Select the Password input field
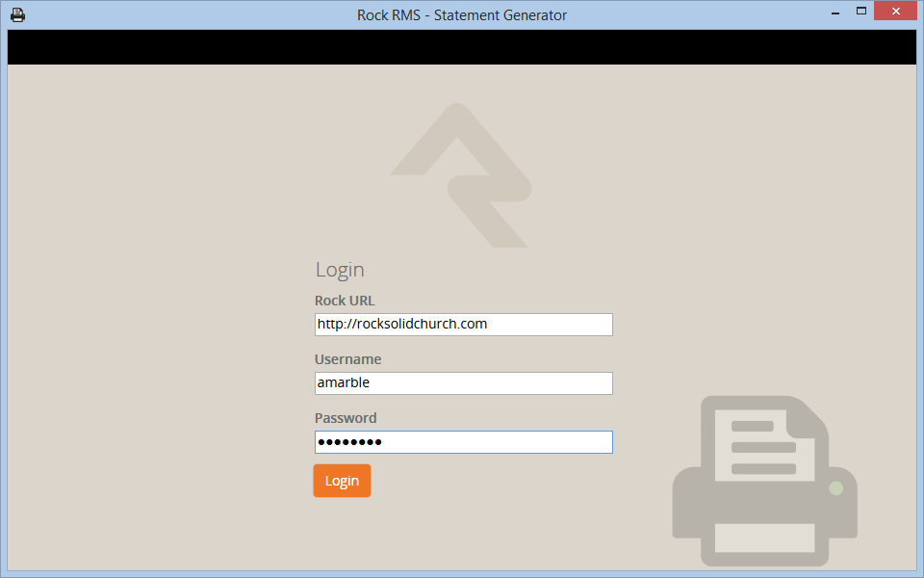Image resolution: width=924 pixels, height=578 pixels. [463, 442]
